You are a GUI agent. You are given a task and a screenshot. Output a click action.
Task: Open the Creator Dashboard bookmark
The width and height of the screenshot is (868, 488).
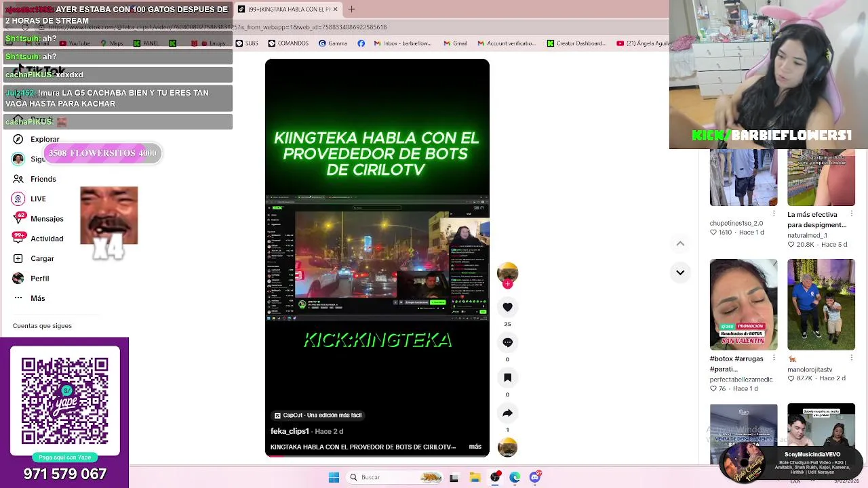(576, 43)
